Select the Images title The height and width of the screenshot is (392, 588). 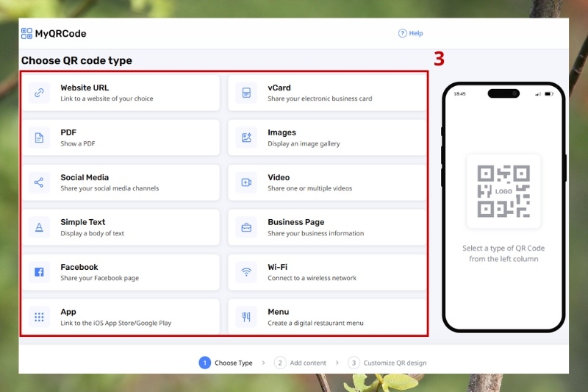pyautogui.click(x=282, y=132)
